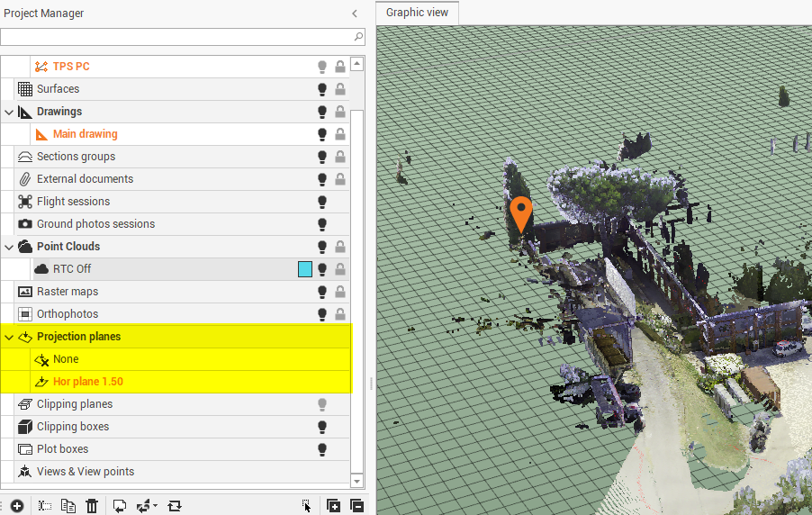Open Views & View points item
This screenshot has width=812, height=515.
tap(85, 472)
